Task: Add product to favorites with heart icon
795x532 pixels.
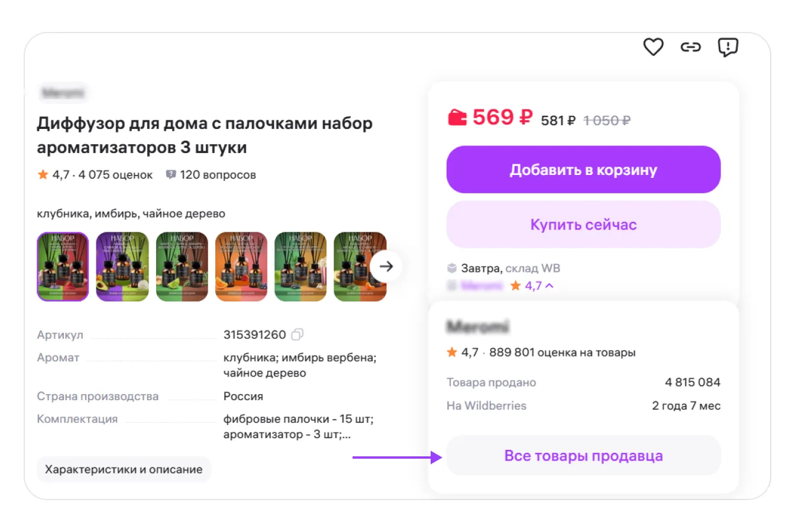Action: point(653,47)
